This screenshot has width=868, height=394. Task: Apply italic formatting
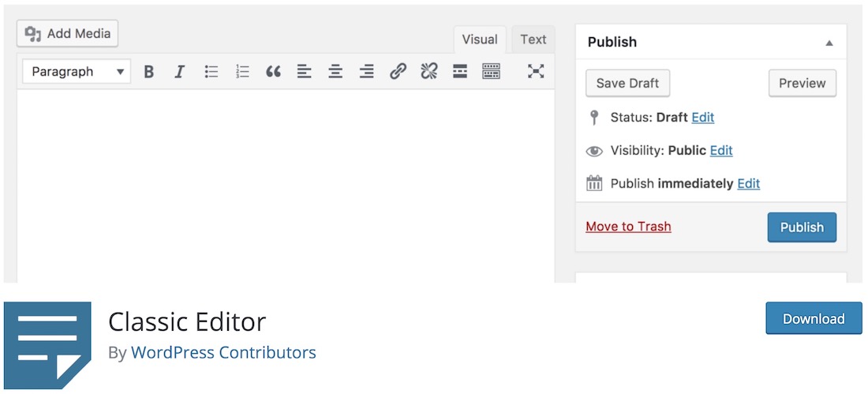point(179,72)
